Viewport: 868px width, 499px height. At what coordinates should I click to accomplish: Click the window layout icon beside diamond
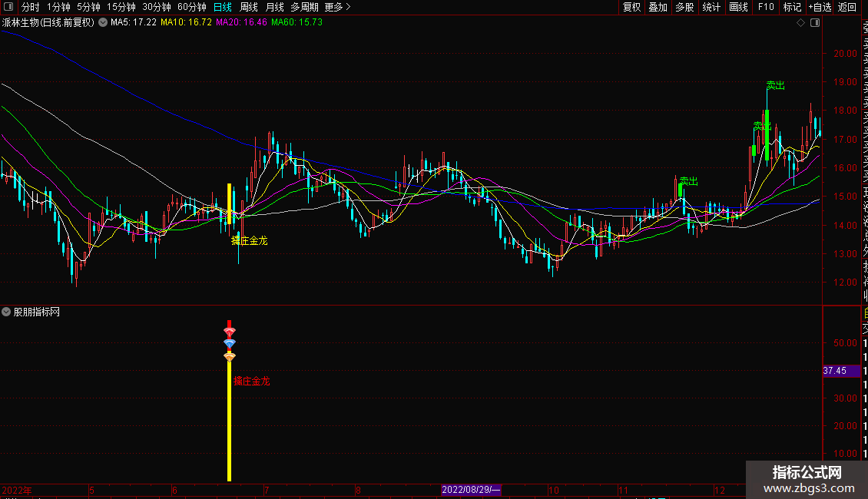[x=815, y=23]
